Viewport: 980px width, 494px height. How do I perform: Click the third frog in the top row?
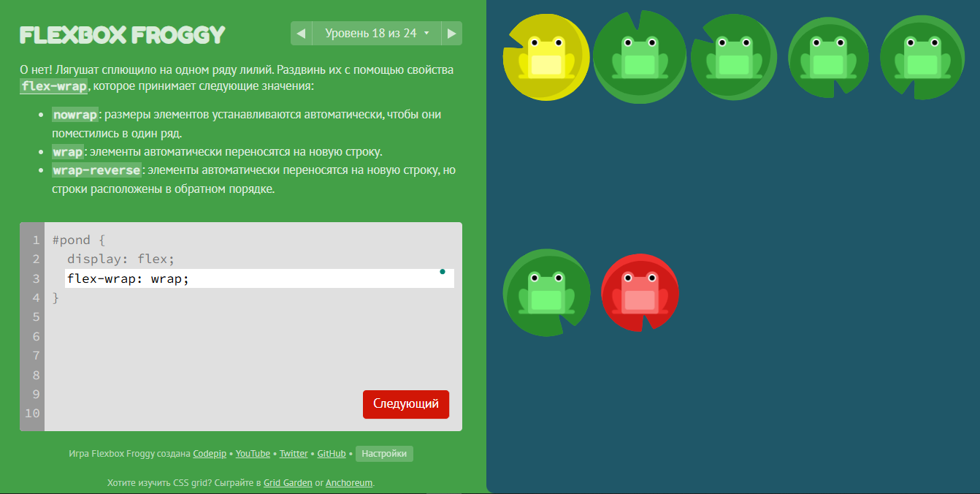[x=734, y=57]
